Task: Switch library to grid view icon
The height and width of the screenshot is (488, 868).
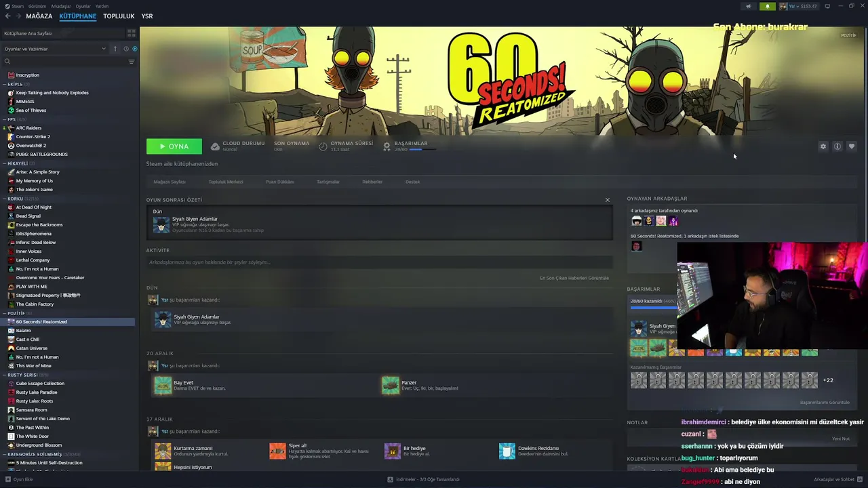Action: (131, 33)
